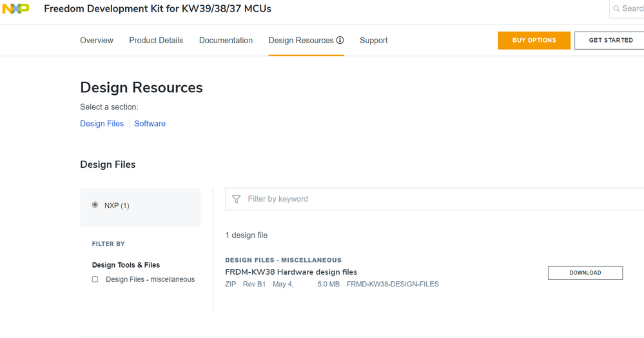Click the 5.0 MB file size text
644x338 pixels.
tap(329, 284)
